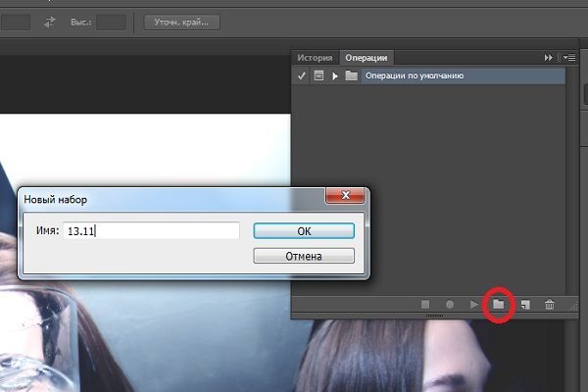
Task: Create new set with the folder icon
Action: pos(499,305)
